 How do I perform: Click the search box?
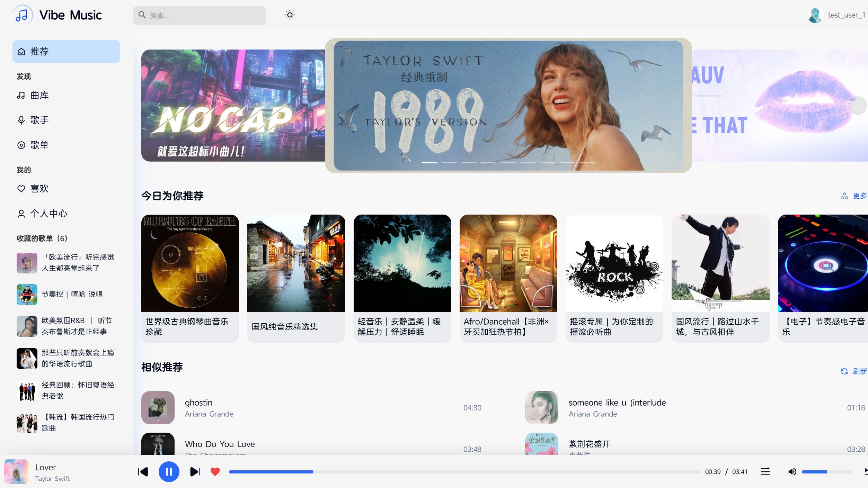(x=200, y=15)
